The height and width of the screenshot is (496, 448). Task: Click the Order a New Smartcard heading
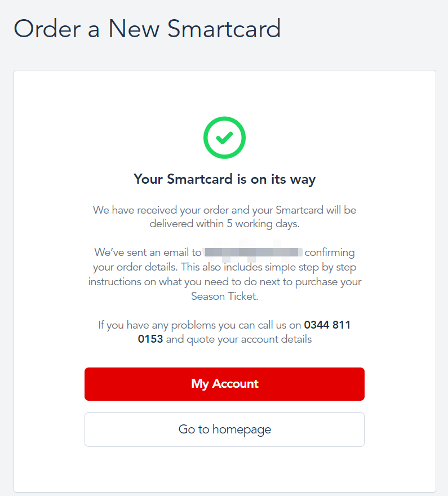click(147, 29)
